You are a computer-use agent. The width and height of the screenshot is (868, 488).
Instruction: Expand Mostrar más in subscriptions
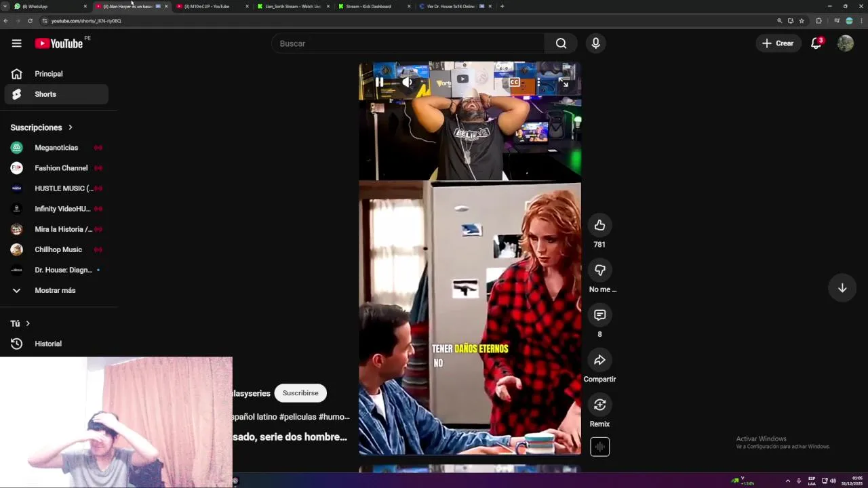tap(56, 290)
